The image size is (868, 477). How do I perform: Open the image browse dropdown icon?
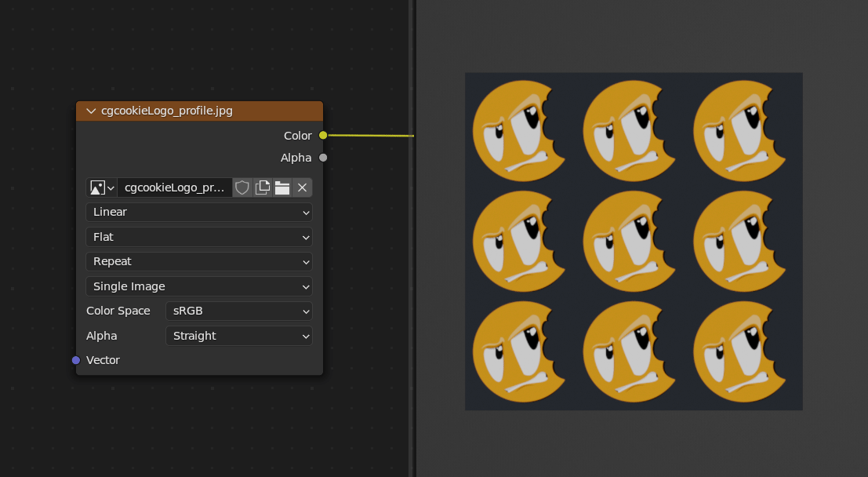click(x=102, y=188)
